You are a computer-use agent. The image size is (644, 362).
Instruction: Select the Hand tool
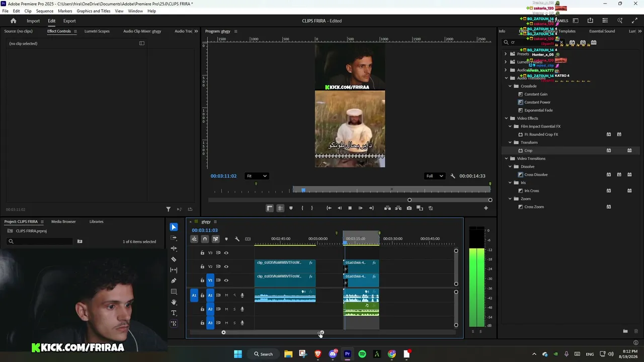(x=174, y=302)
